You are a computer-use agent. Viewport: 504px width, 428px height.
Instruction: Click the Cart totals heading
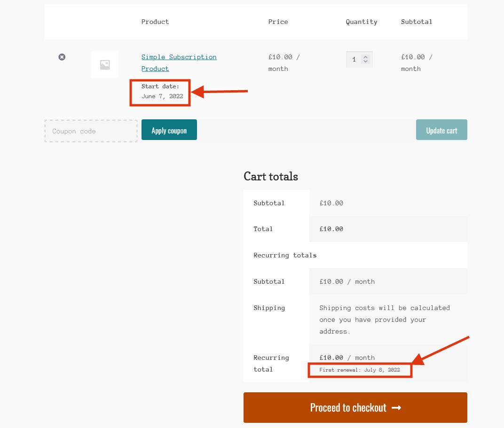coord(271,176)
